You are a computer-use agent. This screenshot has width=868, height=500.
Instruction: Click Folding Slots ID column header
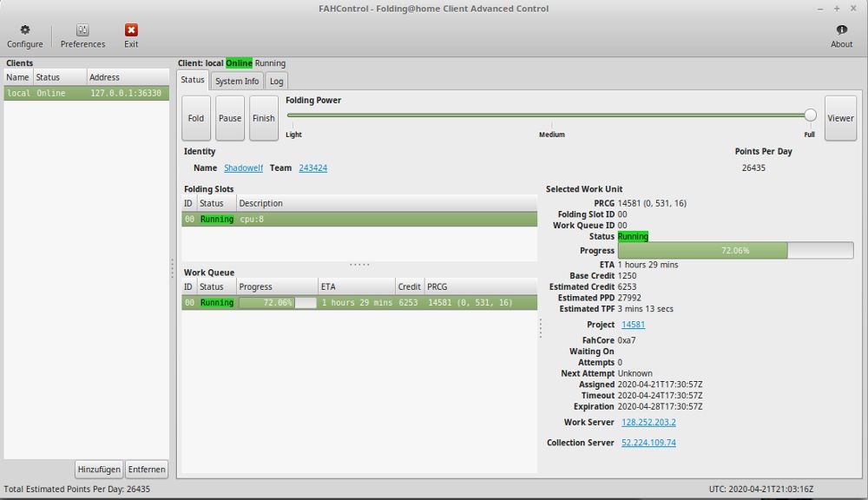tap(188, 203)
